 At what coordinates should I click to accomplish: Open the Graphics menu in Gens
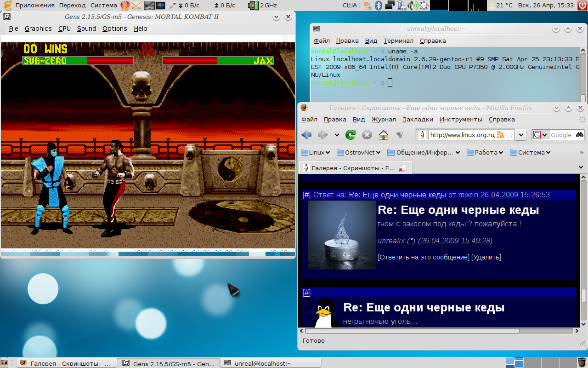38,29
